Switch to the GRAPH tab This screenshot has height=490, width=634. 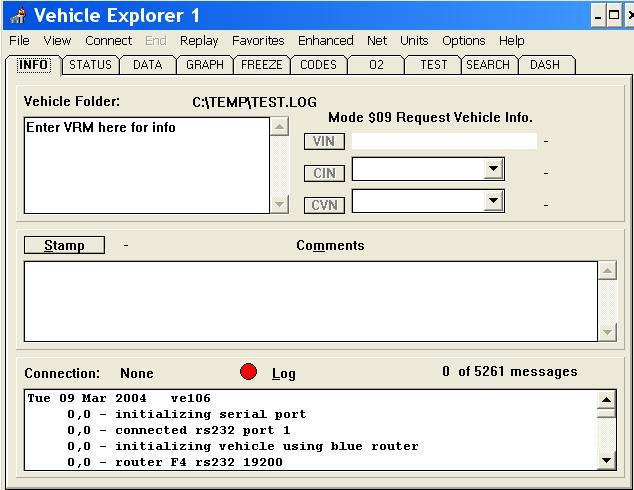pyautogui.click(x=204, y=65)
